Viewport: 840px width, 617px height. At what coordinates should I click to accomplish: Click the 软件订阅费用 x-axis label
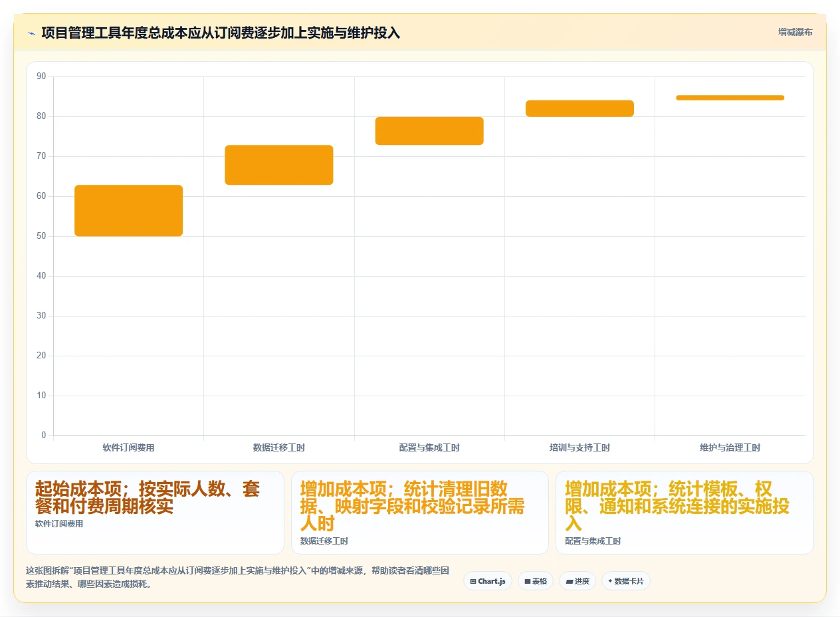click(128, 447)
